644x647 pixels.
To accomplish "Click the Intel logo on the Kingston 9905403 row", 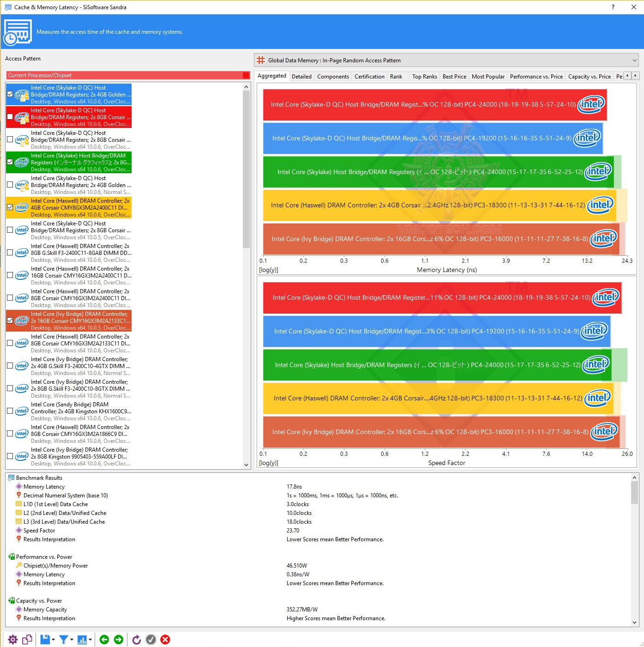I will 22,456.
